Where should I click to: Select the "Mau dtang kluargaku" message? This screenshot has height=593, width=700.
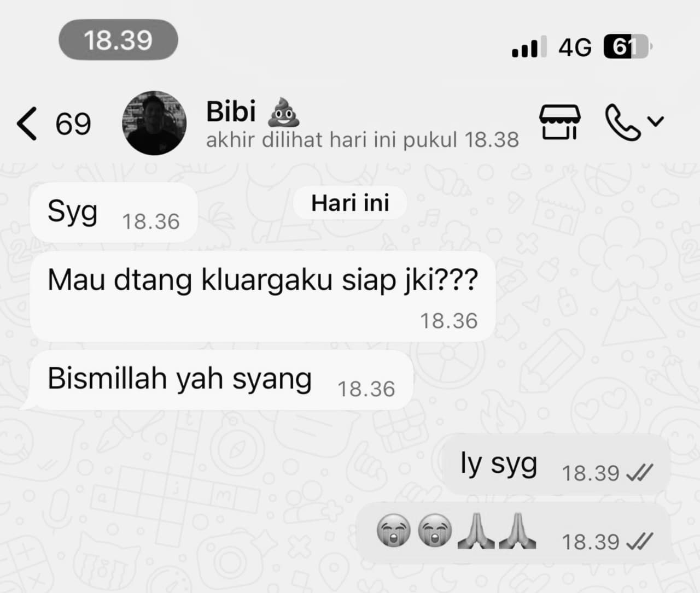pyautogui.click(x=262, y=296)
